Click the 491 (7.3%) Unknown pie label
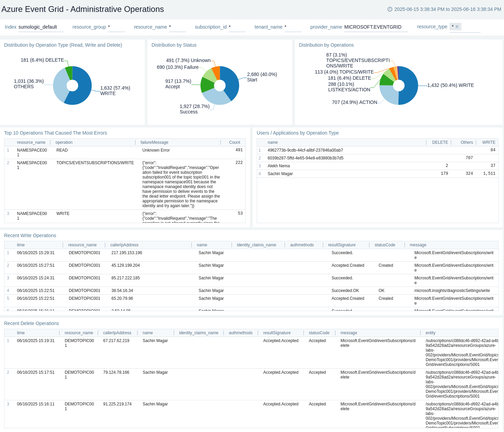The height and width of the screenshot is (432, 504). pyautogui.click(x=188, y=60)
